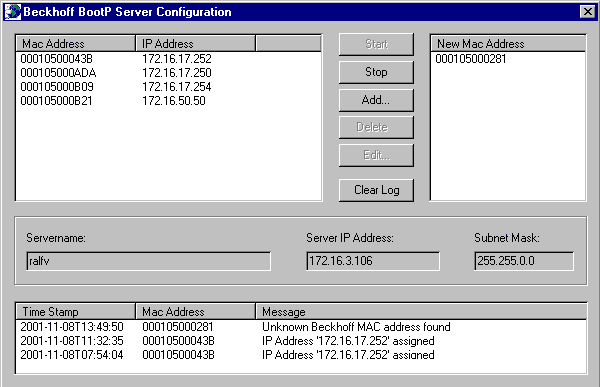The height and width of the screenshot is (387, 600).
Task: Click the Server IP Address field
Action: point(373,261)
